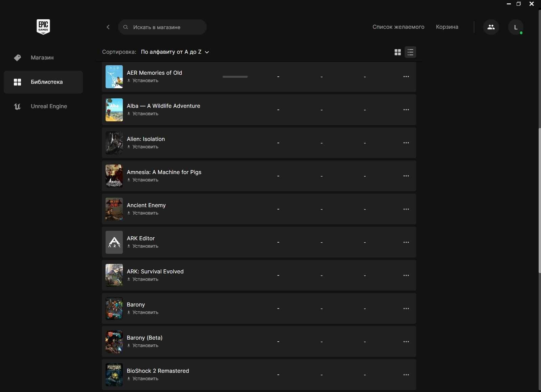Open more options for Ancient Enemy

click(406, 209)
